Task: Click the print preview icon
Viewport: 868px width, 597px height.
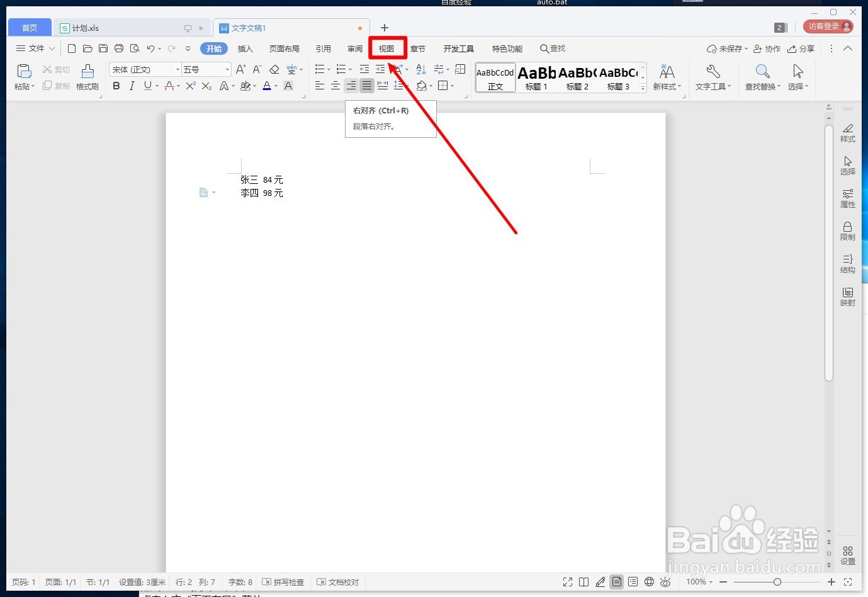Action: coord(135,48)
